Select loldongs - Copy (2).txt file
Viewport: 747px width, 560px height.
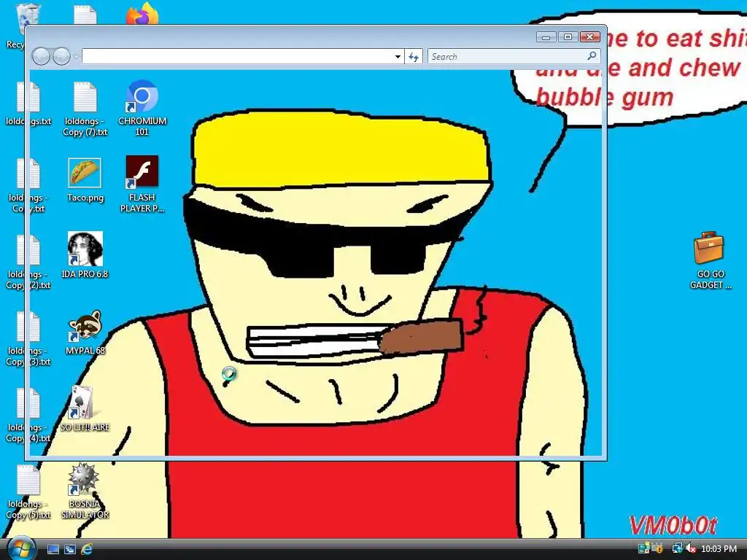click(x=28, y=262)
